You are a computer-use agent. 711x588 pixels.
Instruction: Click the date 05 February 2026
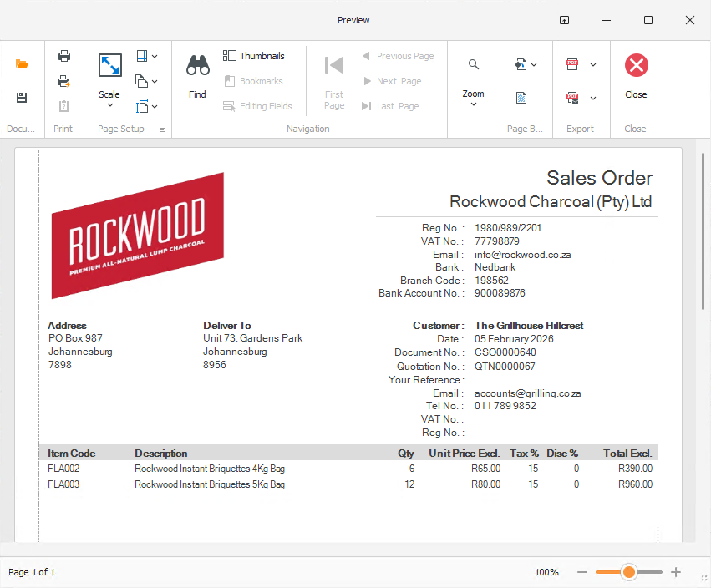pos(514,338)
